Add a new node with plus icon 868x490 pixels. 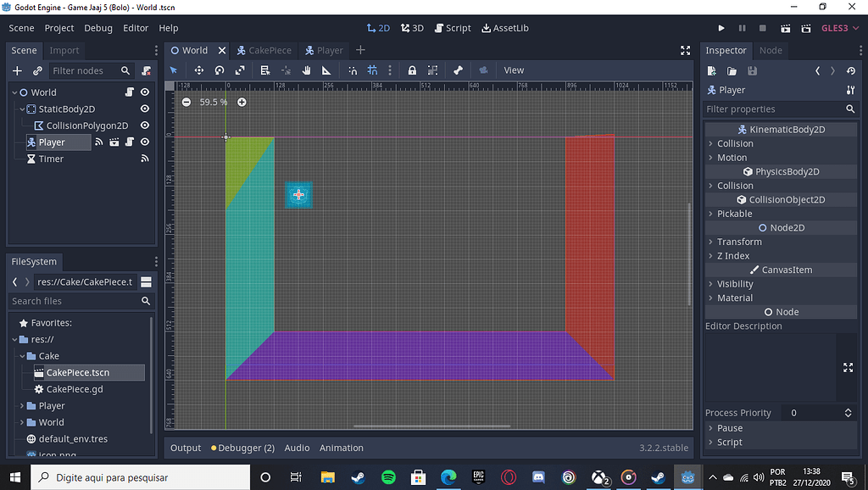[17, 71]
